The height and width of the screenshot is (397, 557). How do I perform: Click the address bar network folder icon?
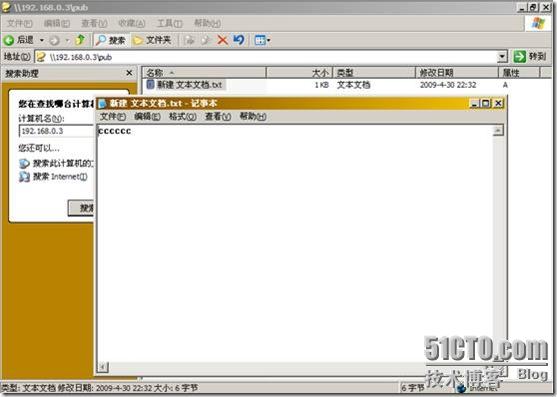(42, 57)
